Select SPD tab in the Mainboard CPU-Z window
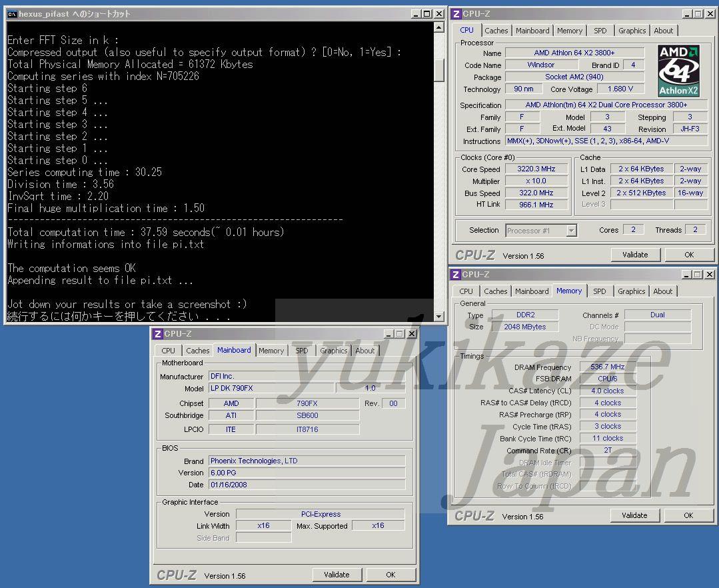Screen dimensions: 719x588 point(302,351)
